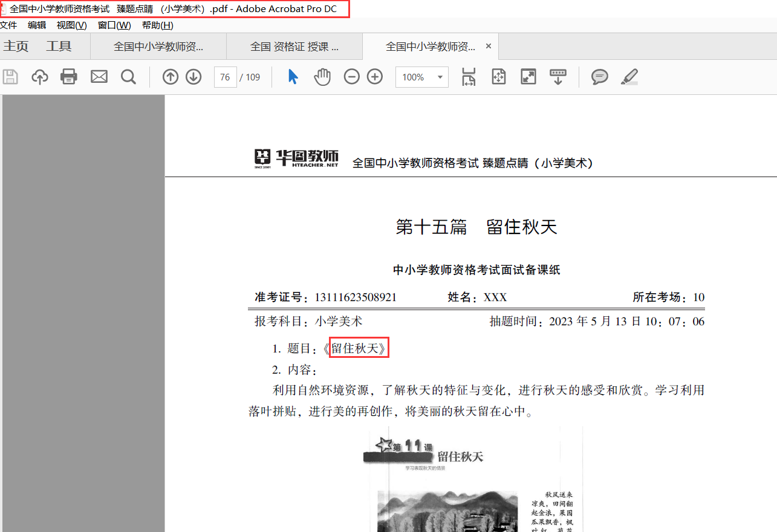Screen dimensions: 777x532
Task: Open the search magnifier tool
Action: click(x=128, y=77)
